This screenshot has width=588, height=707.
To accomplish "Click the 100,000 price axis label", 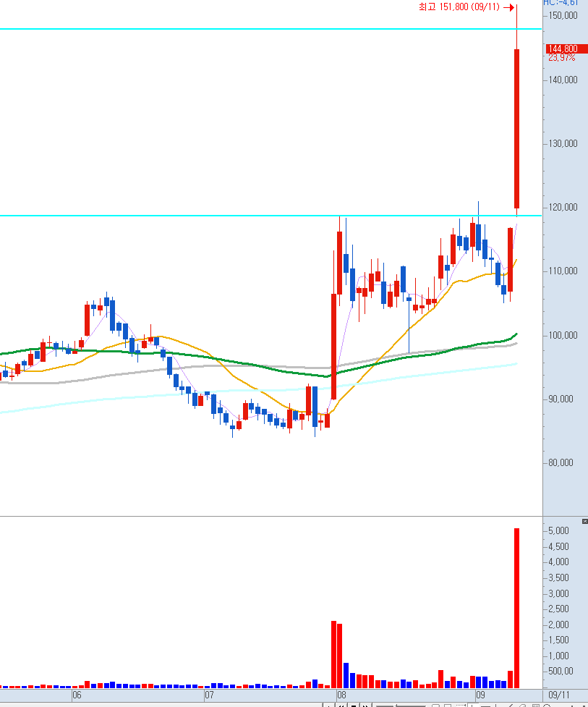I will [563, 335].
